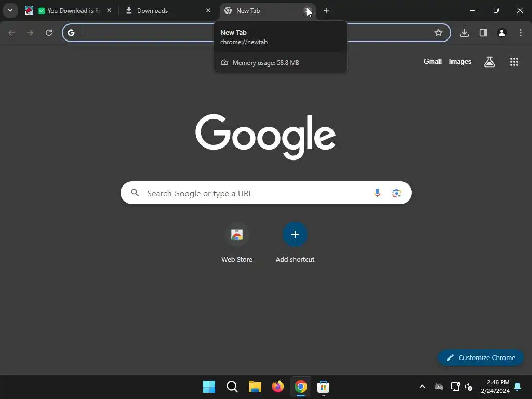Click inside the address bar
532x399 pixels.
(257, 33)
